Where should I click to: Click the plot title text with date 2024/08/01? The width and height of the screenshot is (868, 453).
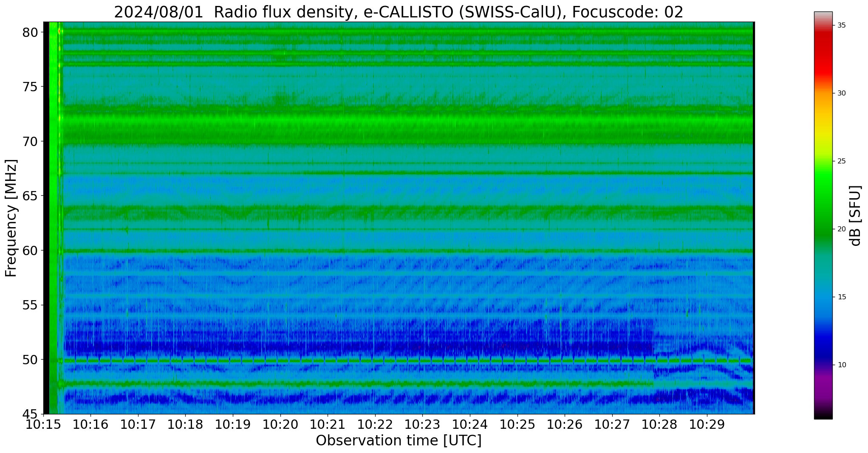[399, 12]
